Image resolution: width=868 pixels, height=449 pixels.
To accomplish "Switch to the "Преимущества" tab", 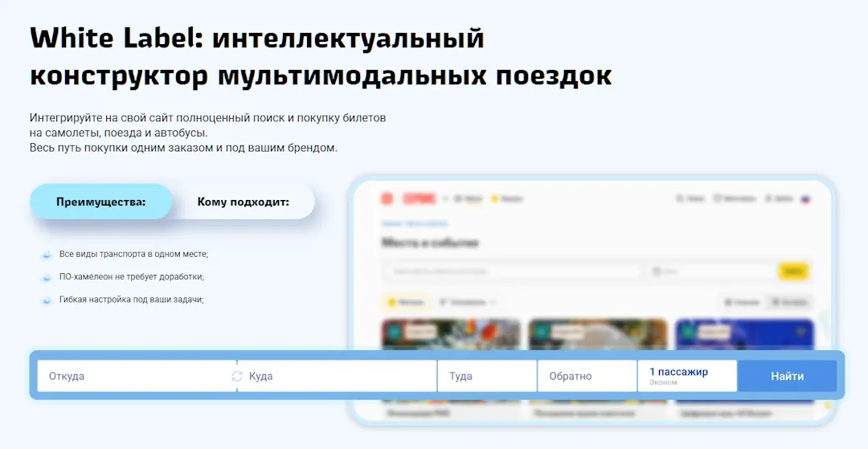I will [101, 202].
